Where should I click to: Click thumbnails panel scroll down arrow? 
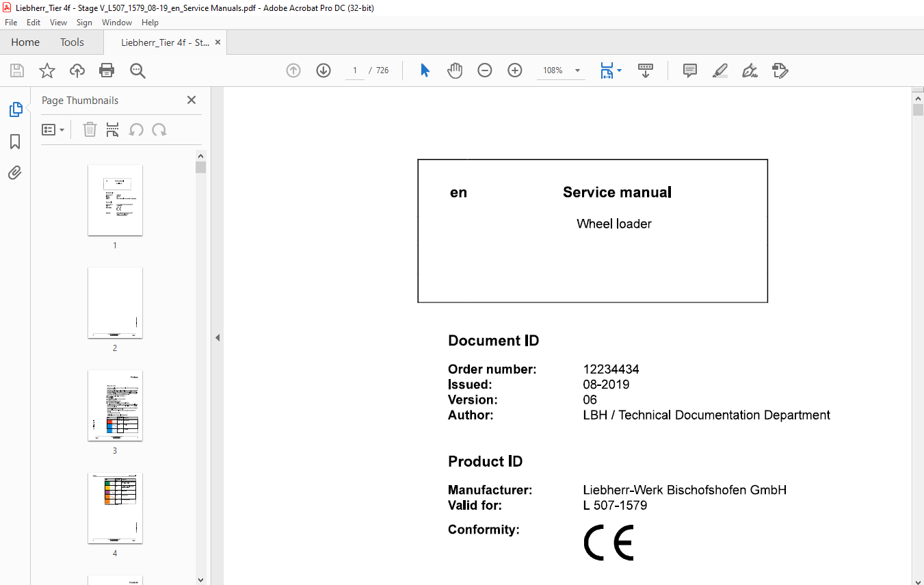click(200, 579)
